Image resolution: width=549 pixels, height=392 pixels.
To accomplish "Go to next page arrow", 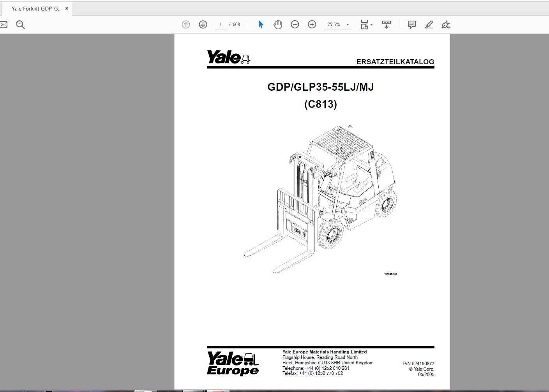I will point(203,25).
